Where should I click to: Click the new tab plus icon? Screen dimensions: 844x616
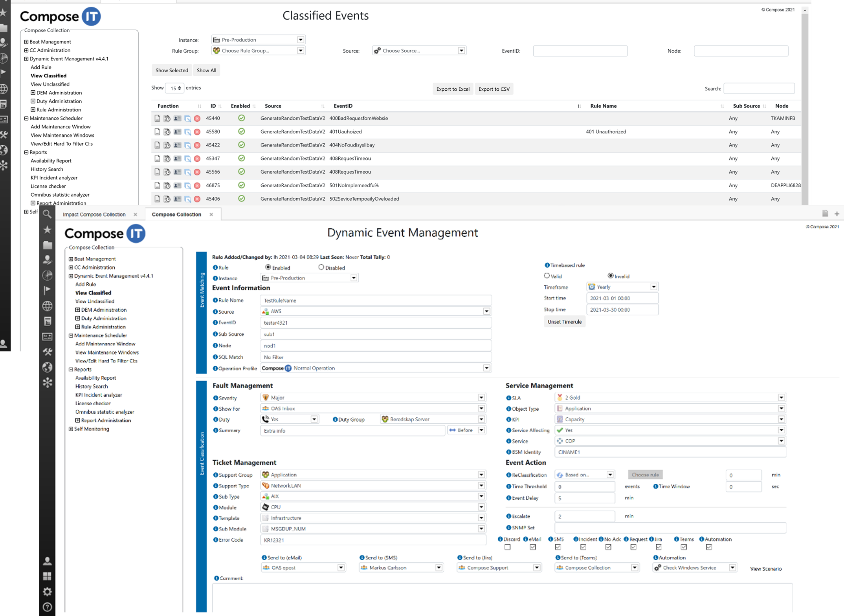coord(837,214)
